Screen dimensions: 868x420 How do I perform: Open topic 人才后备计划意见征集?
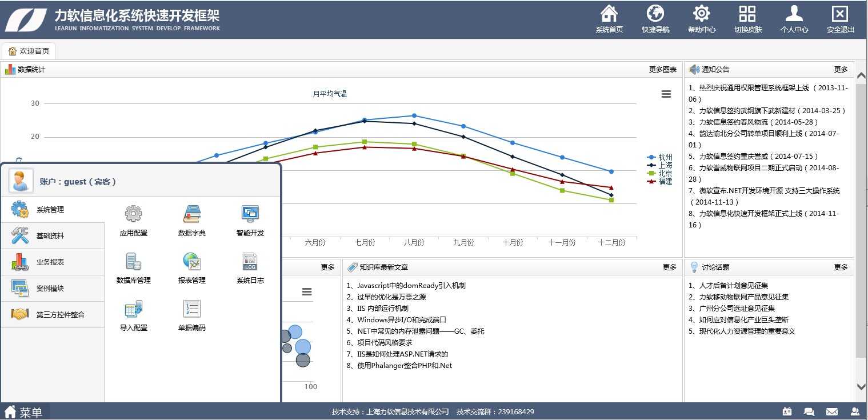(729, 286)
